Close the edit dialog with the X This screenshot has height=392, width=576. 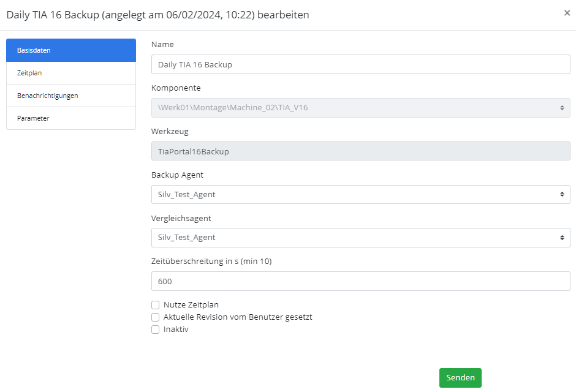tap(567, 13)
